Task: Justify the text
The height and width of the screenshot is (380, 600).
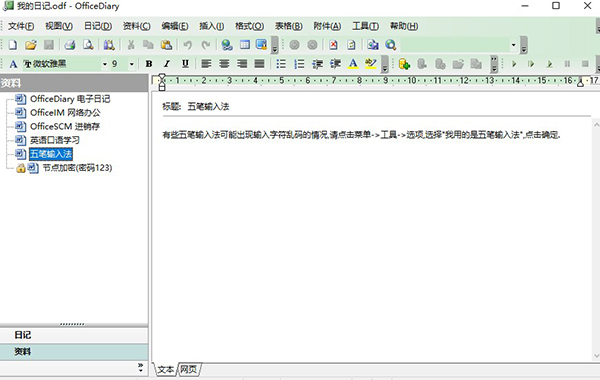Action: point(259,64)
